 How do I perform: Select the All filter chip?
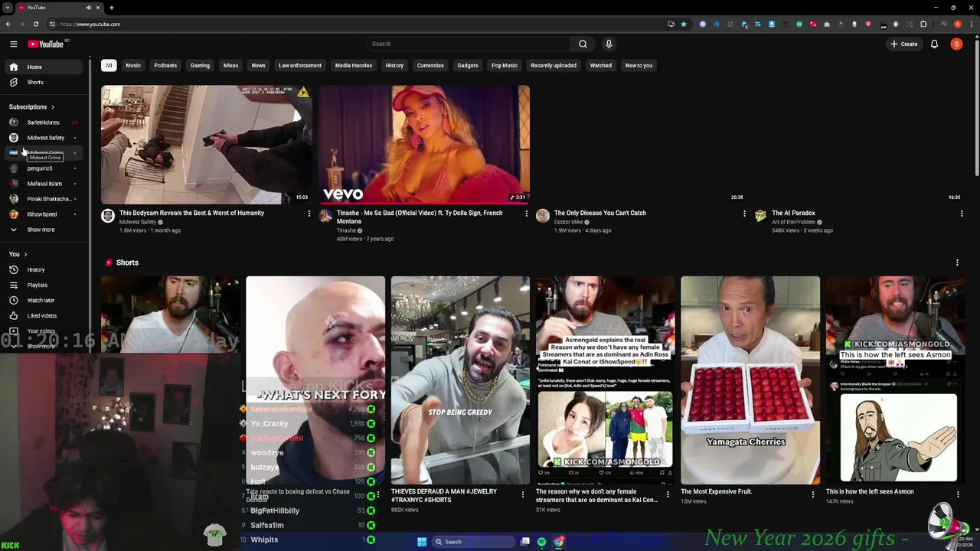coord(109,65)
